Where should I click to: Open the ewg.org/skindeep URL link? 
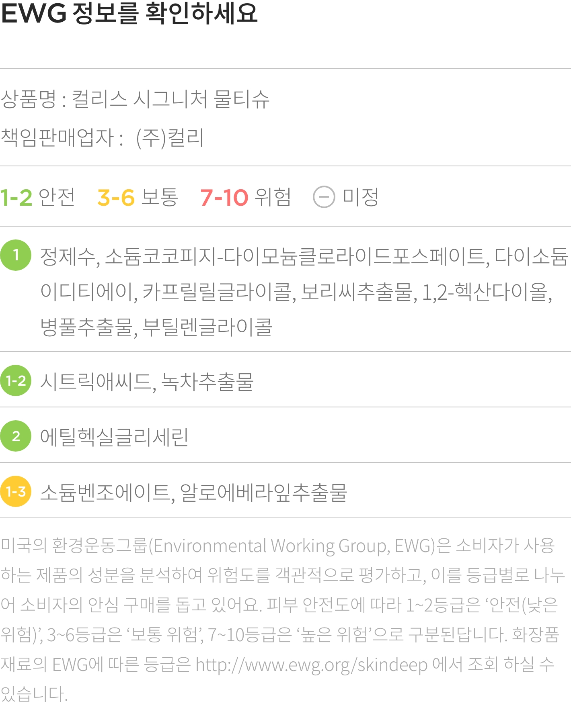point(312,665)
